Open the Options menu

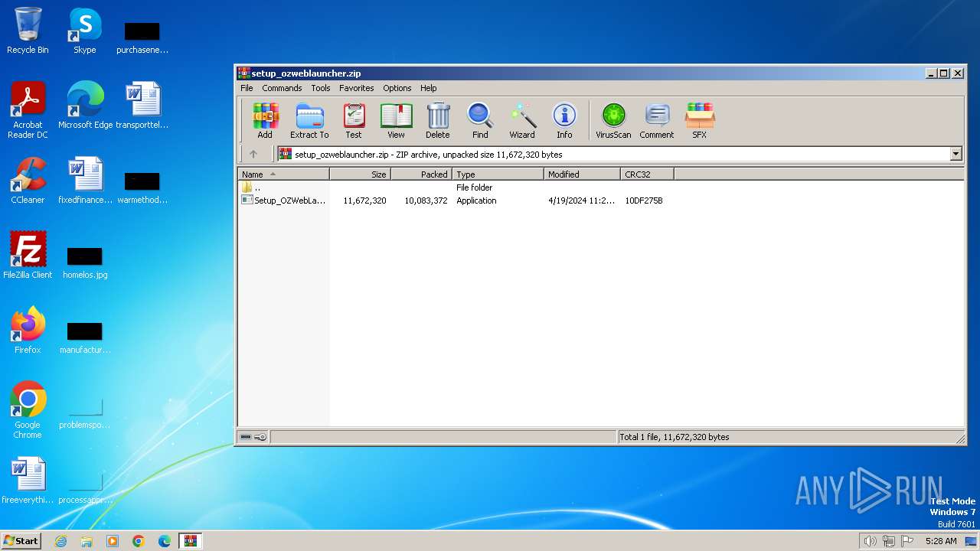click(x=397, y=88)
